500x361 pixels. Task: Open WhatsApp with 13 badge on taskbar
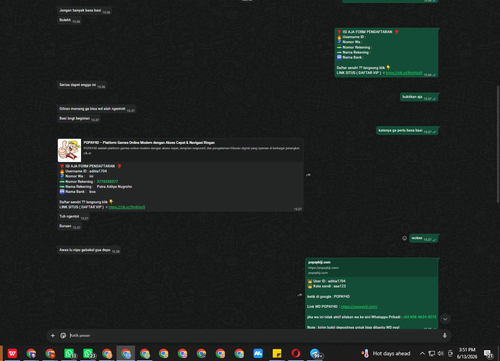click(69, 353)
